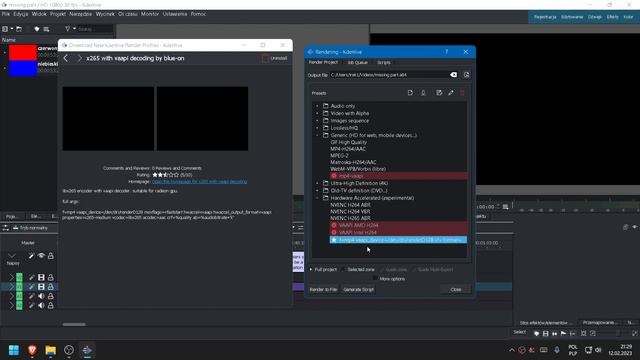Select the blue clip thumbnail in project bin

[23, 68]
